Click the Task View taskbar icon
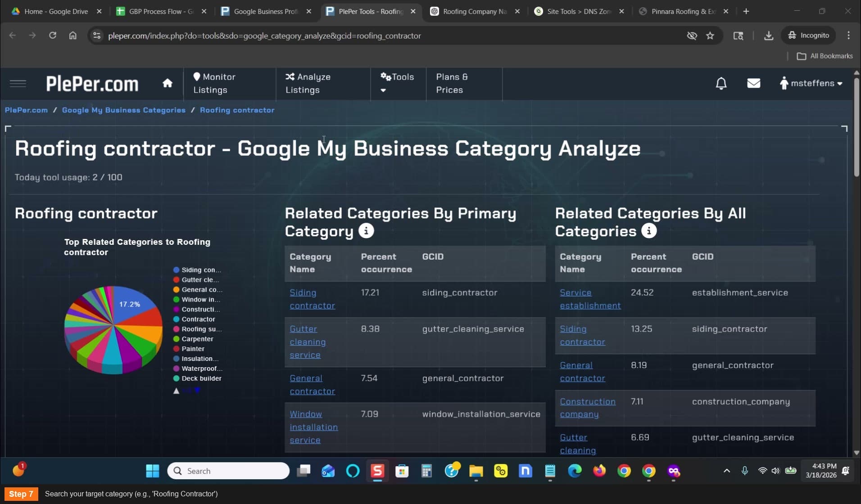 pos(304,471)
